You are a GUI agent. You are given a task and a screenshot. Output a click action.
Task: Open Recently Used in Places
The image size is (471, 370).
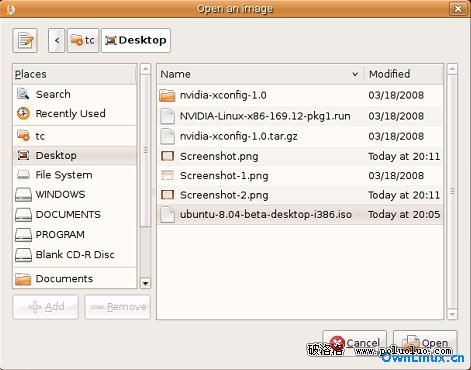coord(75,114)
